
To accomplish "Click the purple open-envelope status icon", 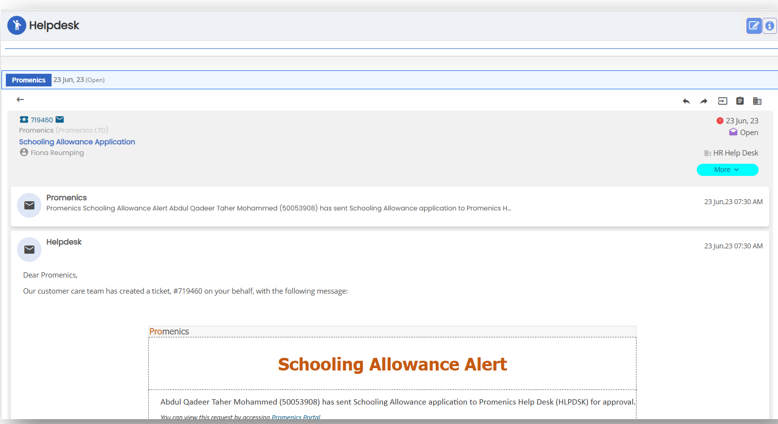I will click(733, 132).
